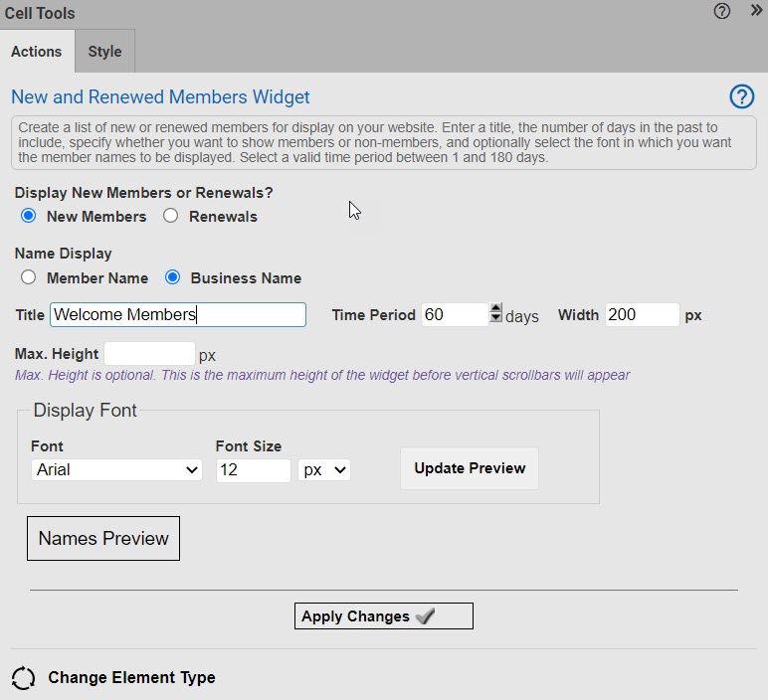Select Business Name display option
The image size is (768, 700).
point(172,277)
